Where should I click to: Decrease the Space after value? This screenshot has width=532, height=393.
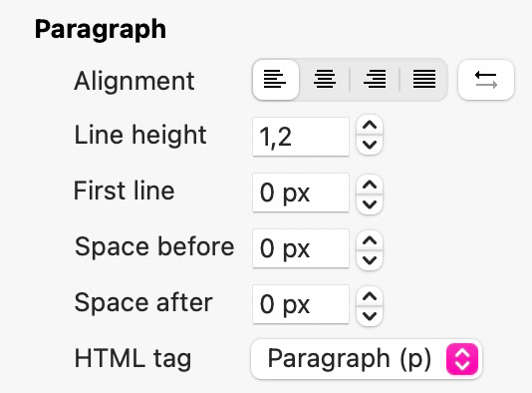coord(370,316)
